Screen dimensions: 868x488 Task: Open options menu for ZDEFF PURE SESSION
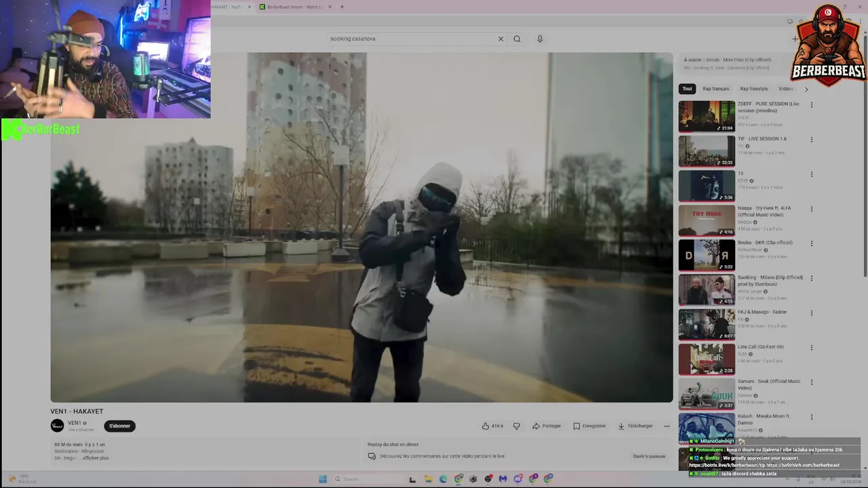pyautogui.click(x=811, y=105)
